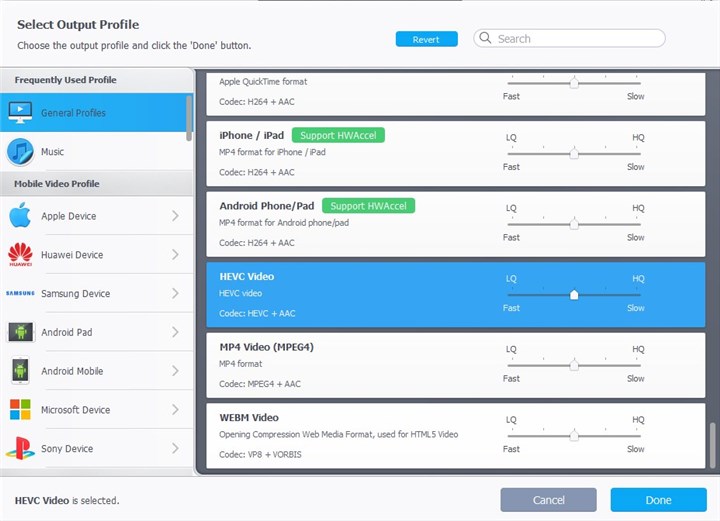Select the iPhone / iPad profile title
Screen dimensions: 720x521
[252, 135]
